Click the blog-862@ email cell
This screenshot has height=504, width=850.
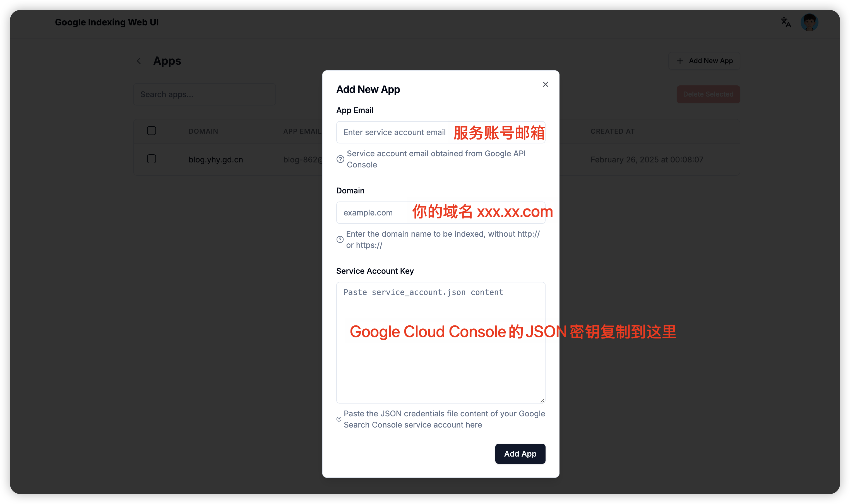click(x=302, y=160)
